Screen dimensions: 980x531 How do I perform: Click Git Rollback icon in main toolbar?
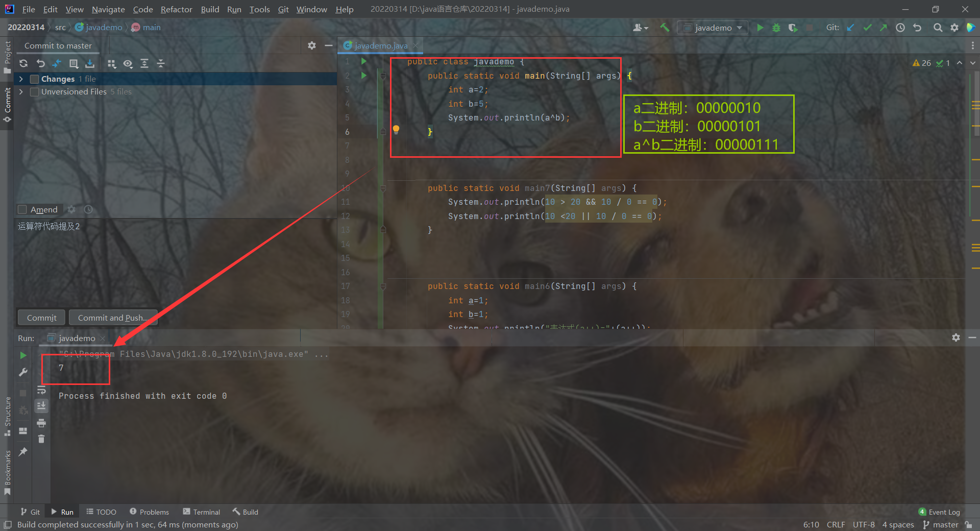click(917, 28)
